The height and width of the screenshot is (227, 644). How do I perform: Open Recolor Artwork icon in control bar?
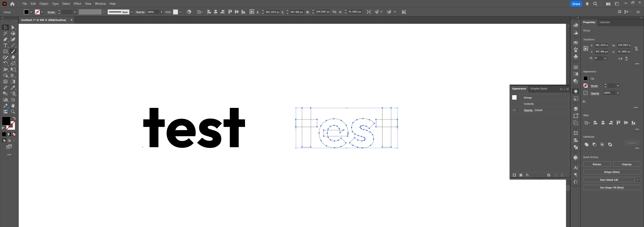click(x=189, y=12)
